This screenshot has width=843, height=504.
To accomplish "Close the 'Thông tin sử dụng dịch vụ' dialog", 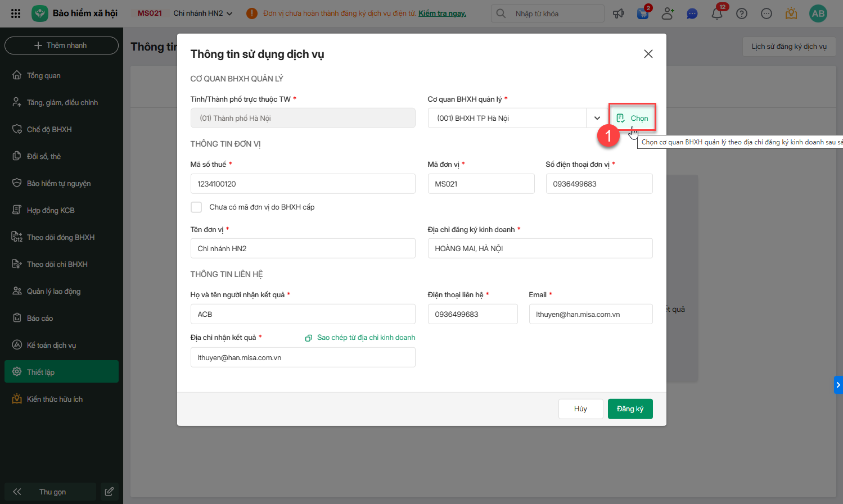I will click(648, 54).
